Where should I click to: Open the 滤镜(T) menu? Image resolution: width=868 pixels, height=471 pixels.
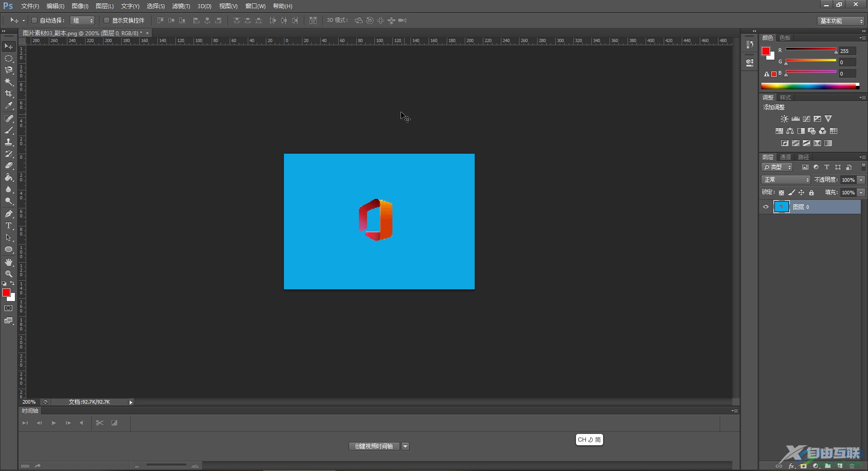click(x=181, y=6)
